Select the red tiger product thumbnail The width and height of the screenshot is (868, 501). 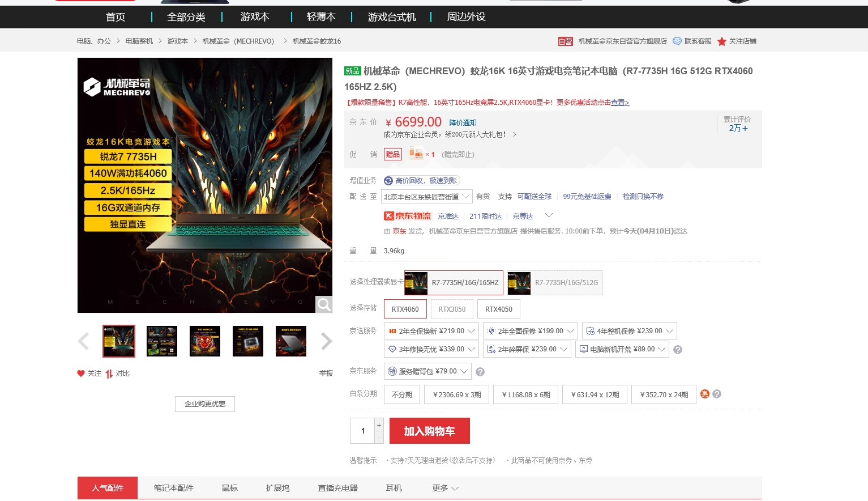(205, 341)
